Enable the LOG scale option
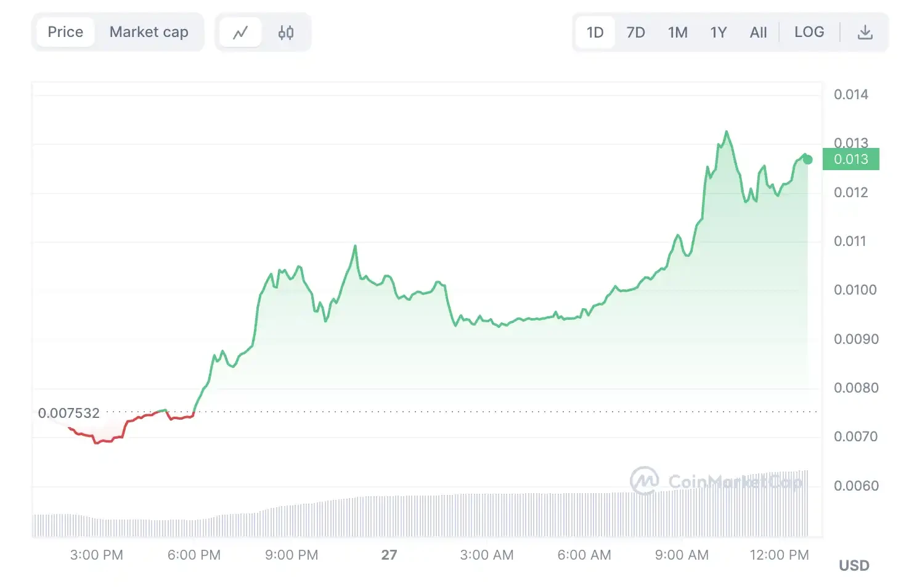 (x=809, y=32)
